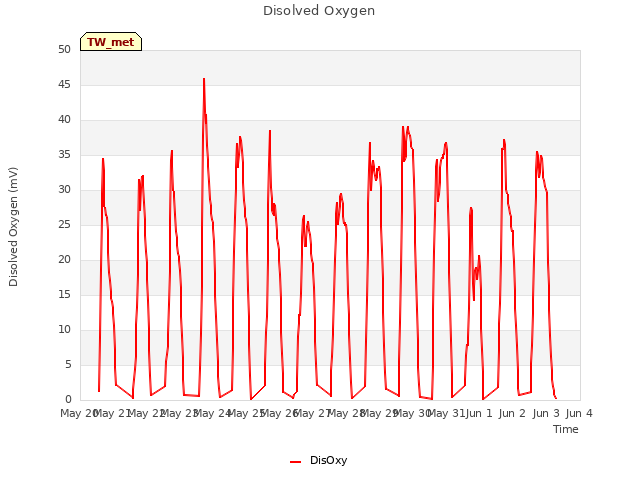640x480 pixels.
Task: Click the Time x-axis title
Action: [566, 429]
